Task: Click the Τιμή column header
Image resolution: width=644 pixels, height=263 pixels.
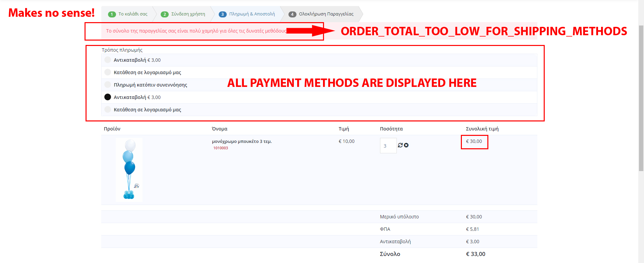Action: (x=344, y=129)
